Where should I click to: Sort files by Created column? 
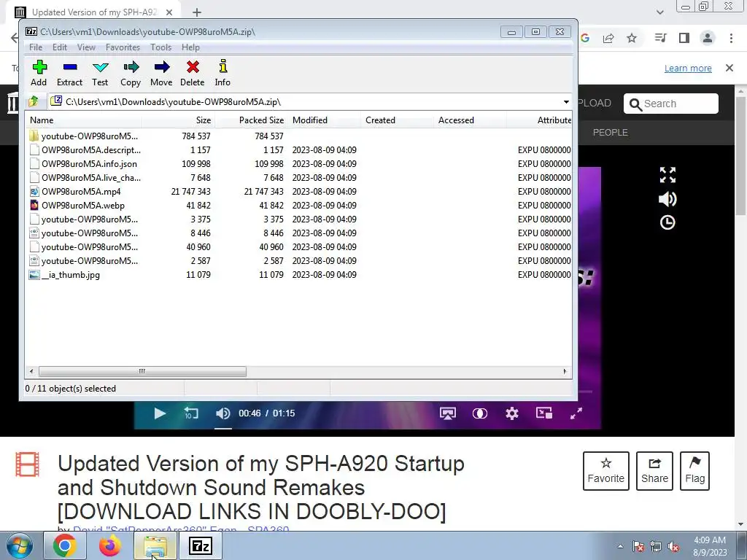click(x=397, y=120)
